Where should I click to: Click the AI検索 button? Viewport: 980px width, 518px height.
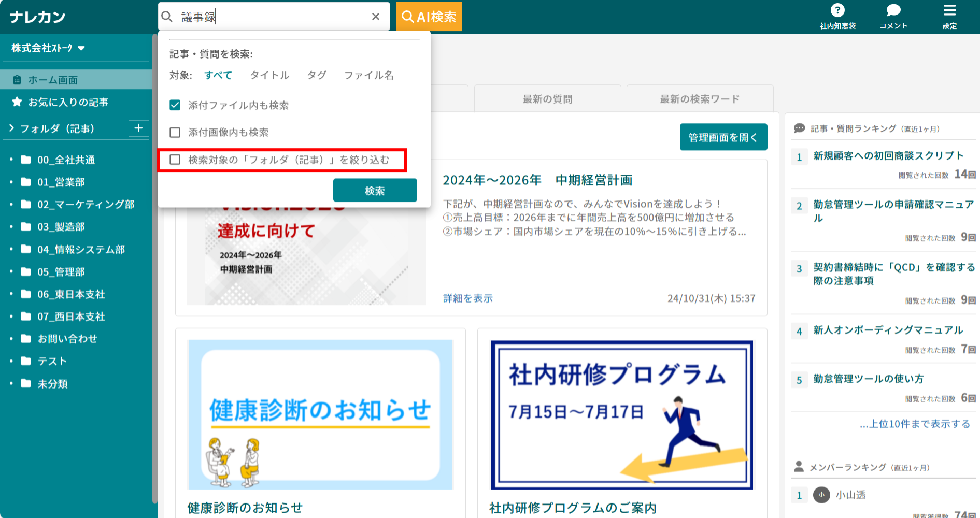pos(429,16)
